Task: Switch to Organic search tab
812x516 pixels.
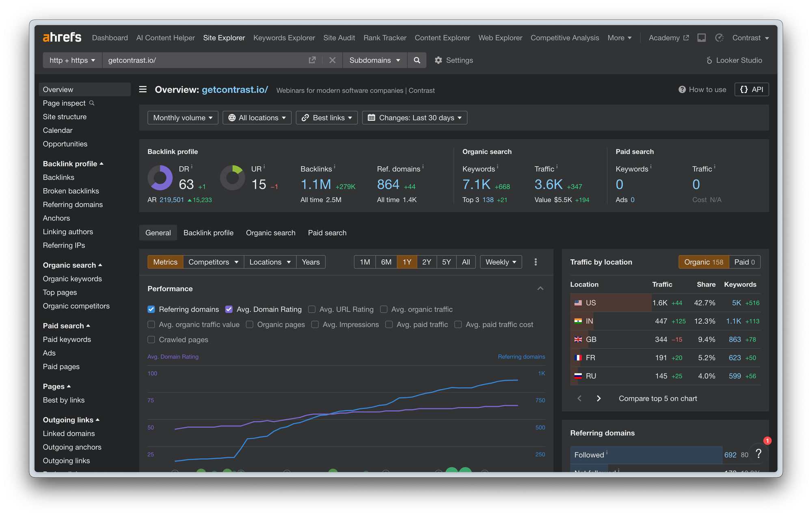Action: pyautogui.click(x=270, y=233)
